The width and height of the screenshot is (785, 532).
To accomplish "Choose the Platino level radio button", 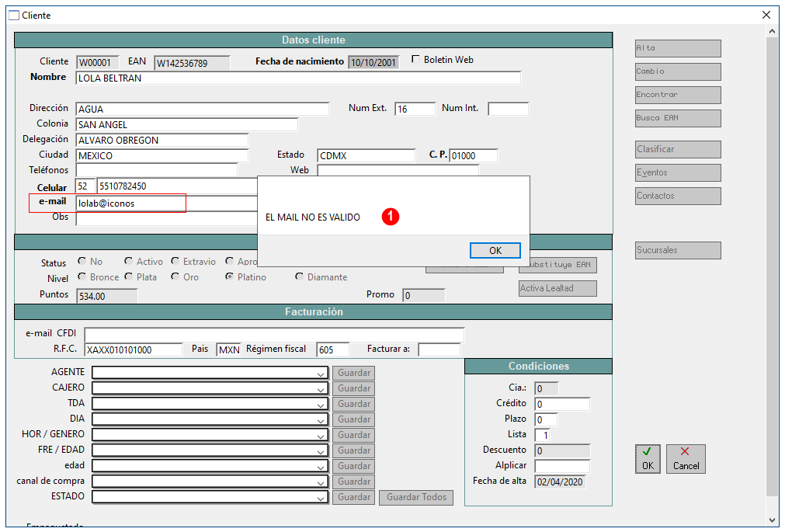I will 229,276.
